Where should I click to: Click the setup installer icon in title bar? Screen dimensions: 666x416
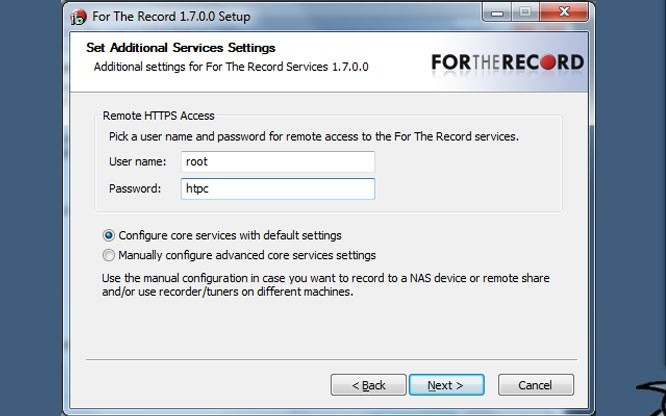click(80, 16)
